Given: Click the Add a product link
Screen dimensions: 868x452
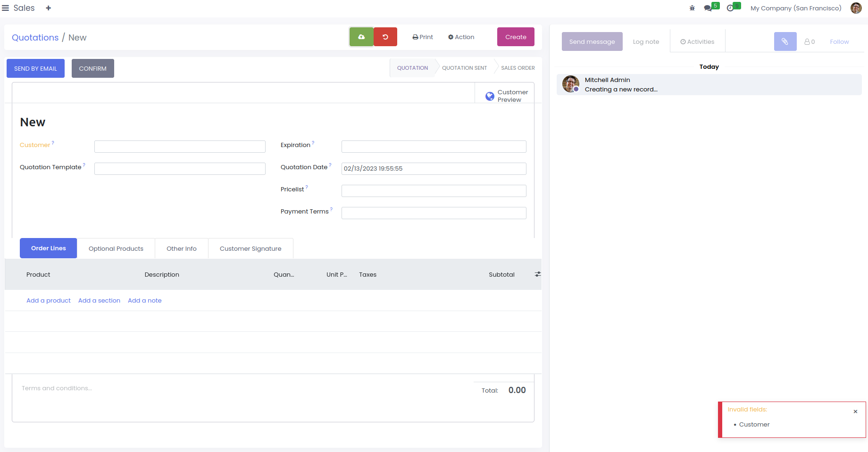Looking at the screenshot, I should click(49, 300).
